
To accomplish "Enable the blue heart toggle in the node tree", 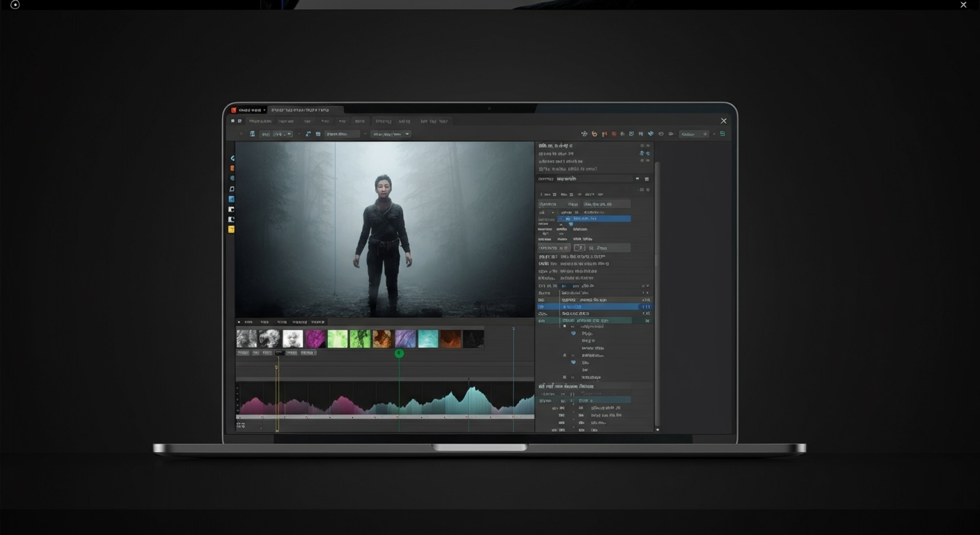I will click(573, 334).
